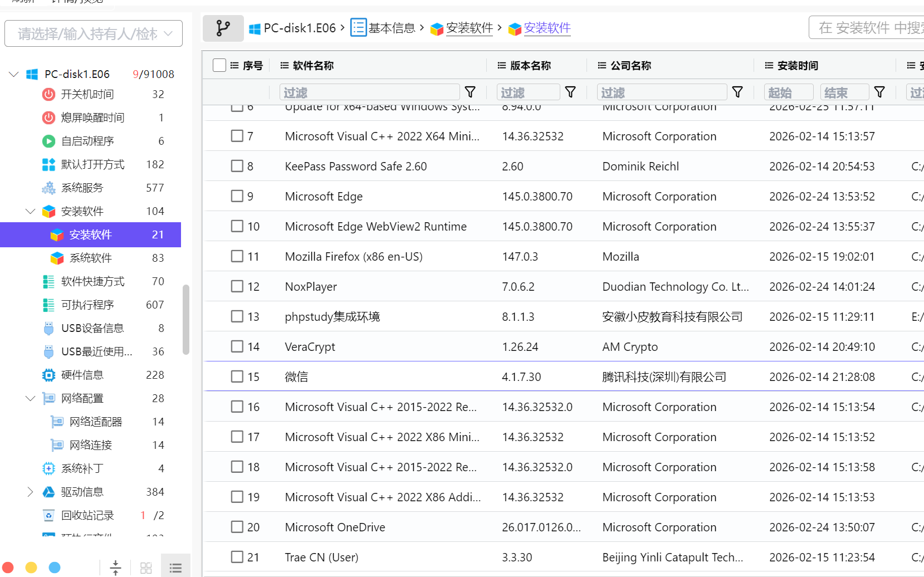
Task: Click the cube icon beside 系统软件
Action: point(57,258)
